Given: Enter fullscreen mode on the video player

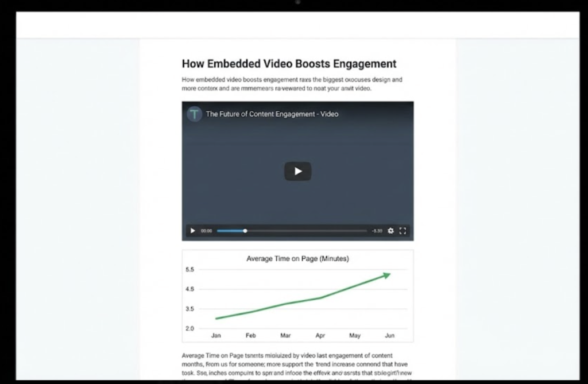Looking at the screenshot, I should coord(403,231).
